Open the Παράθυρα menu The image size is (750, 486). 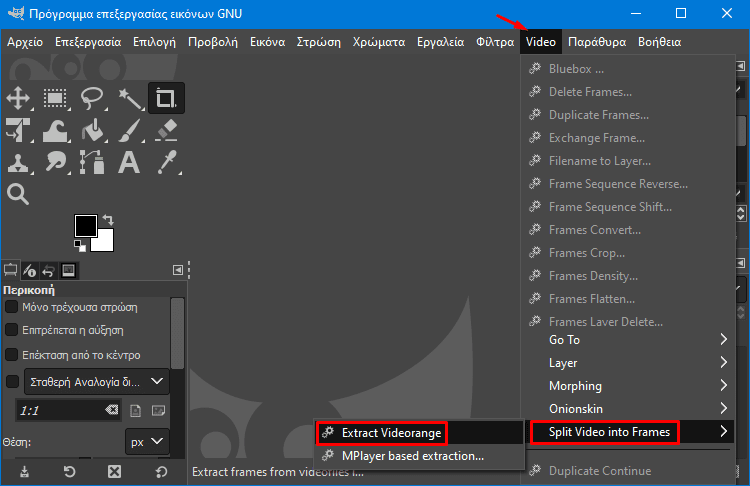point(597,42)
